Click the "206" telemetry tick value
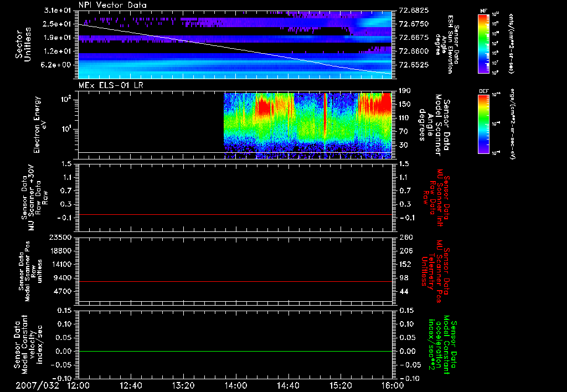This screenshot has height=392, width=567. pyautogui.click(x=405, y=251)
